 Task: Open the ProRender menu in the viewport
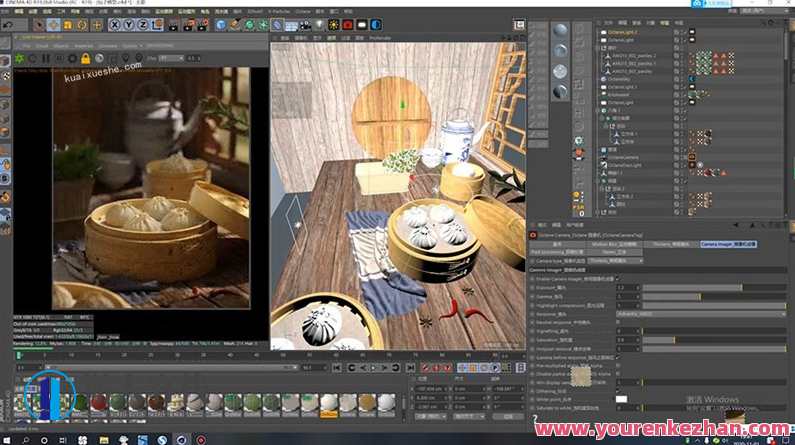(x=380, y=38)
